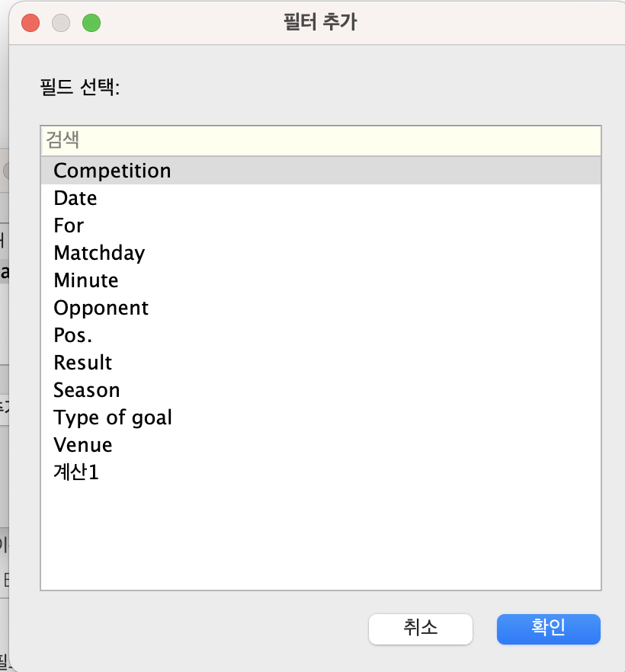
Task: Select the For field
Action: (x=69, y=226)
